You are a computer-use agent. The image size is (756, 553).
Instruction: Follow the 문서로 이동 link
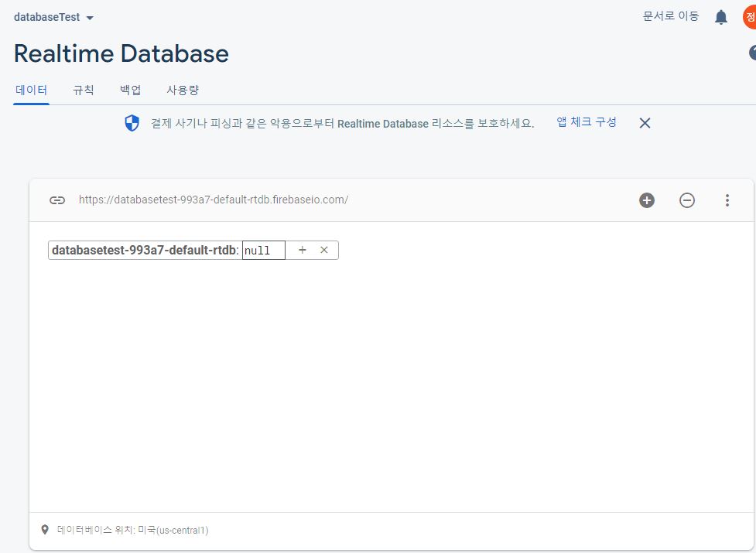point(671,16)
